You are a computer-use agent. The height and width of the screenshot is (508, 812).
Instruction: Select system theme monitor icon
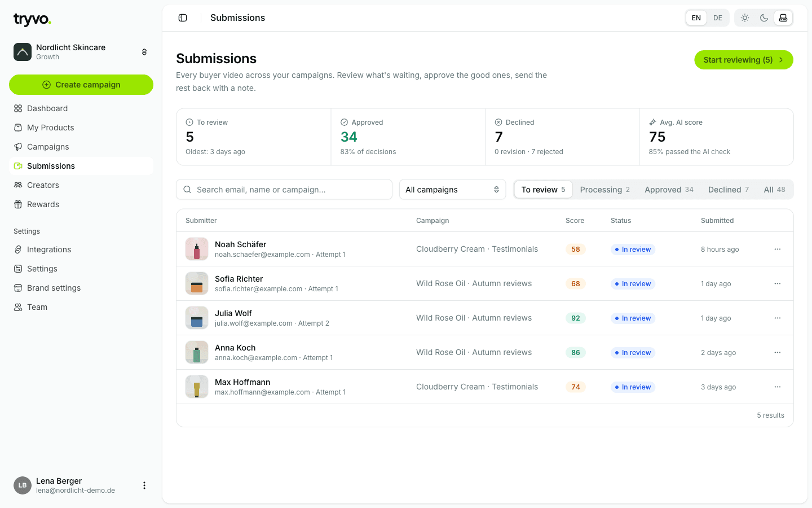pos(783,18)
